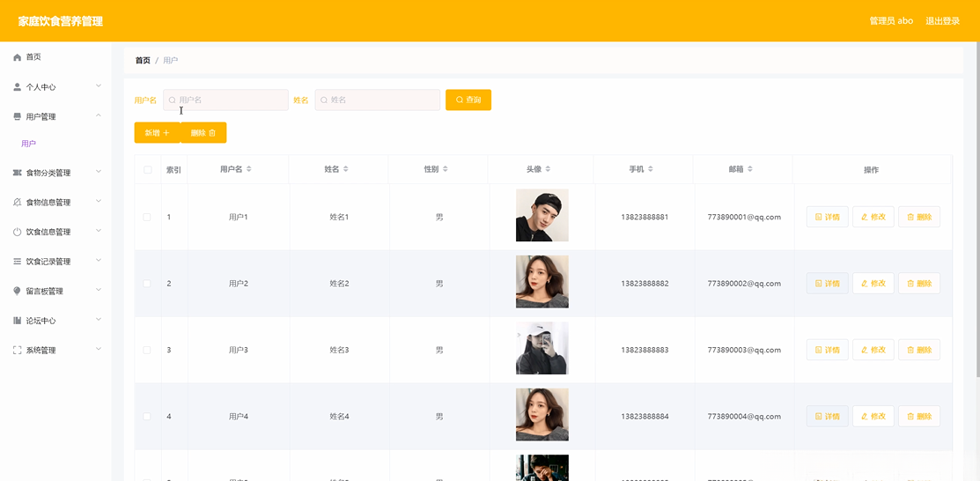
Task: Expand 饮食信息管理 chevron
Action: [99, 230]
